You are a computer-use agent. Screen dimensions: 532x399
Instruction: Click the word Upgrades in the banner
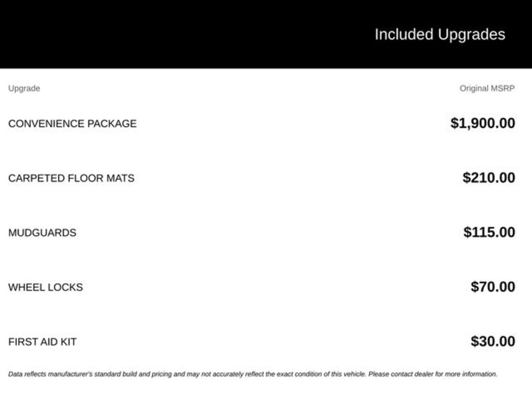[x=472, y=35]
